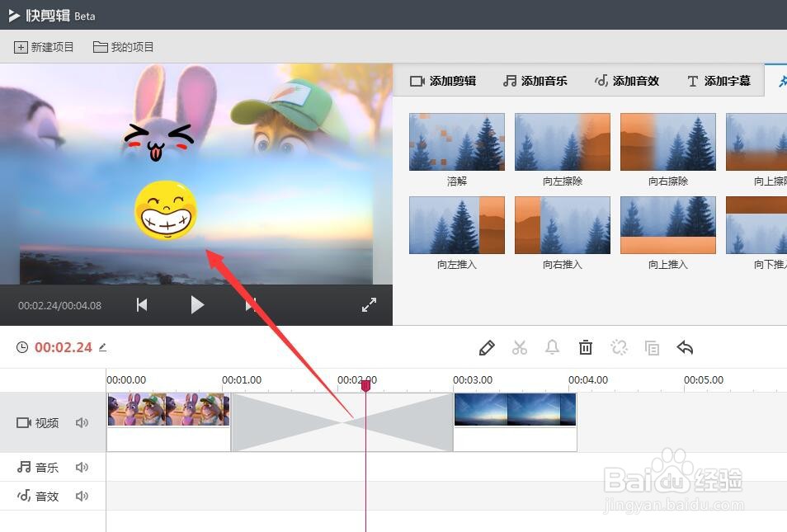Click the 音效 track label

pos(47,497)
